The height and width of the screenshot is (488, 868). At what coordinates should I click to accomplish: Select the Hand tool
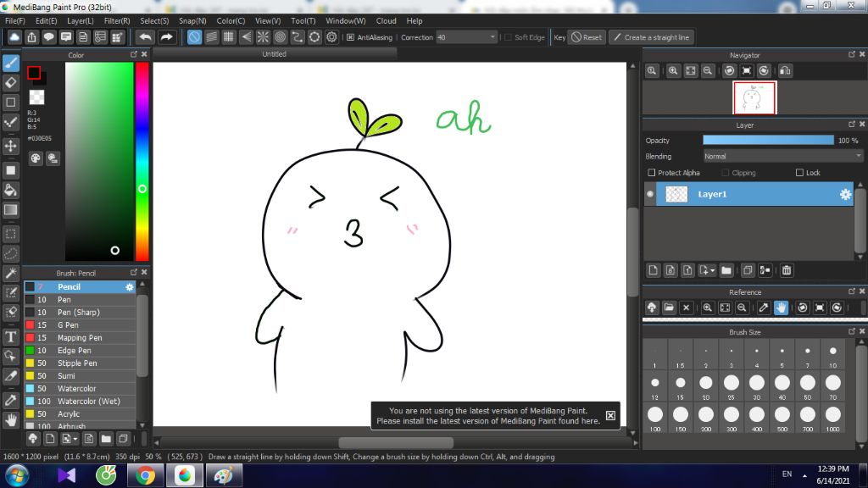tap(10, 420)
